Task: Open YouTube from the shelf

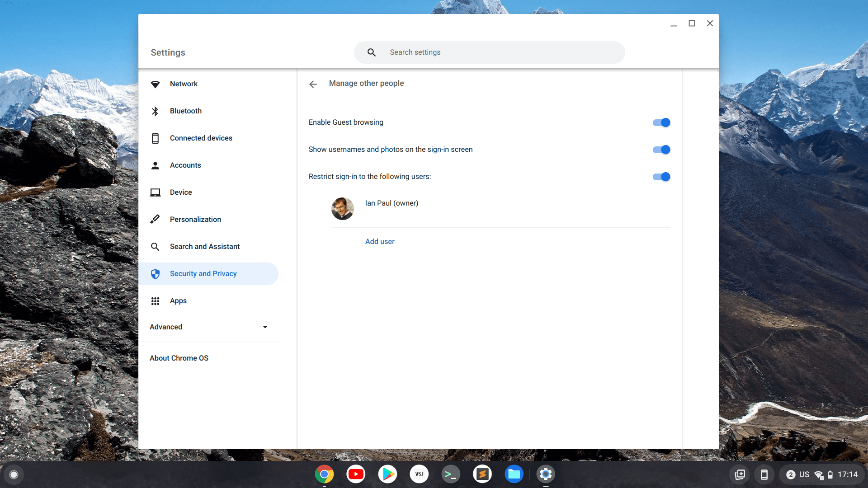Action: [356, 474]
